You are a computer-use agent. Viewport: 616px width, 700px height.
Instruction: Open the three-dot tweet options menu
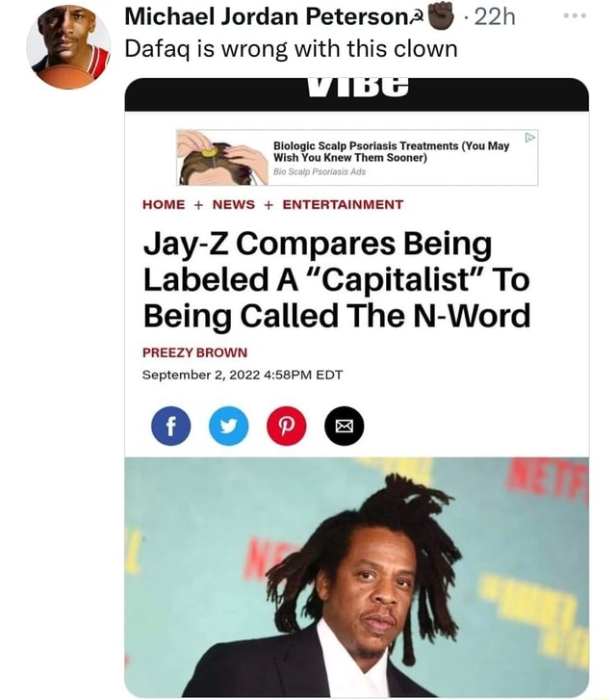pyautogui.click(x=575, y=16)
